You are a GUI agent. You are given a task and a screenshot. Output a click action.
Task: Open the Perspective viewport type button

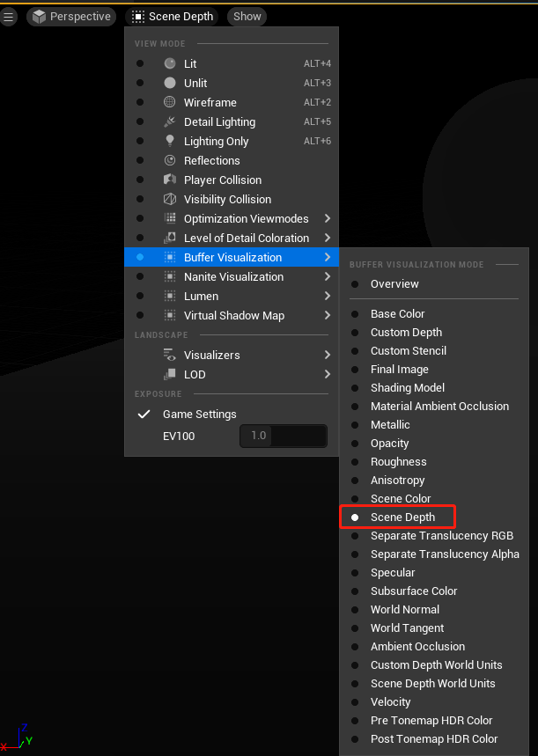71,17
